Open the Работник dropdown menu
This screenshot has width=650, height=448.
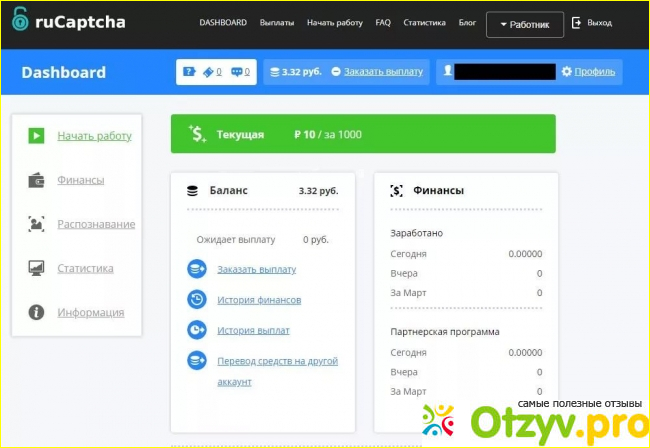pyautogui.click(x=525, y=23)
